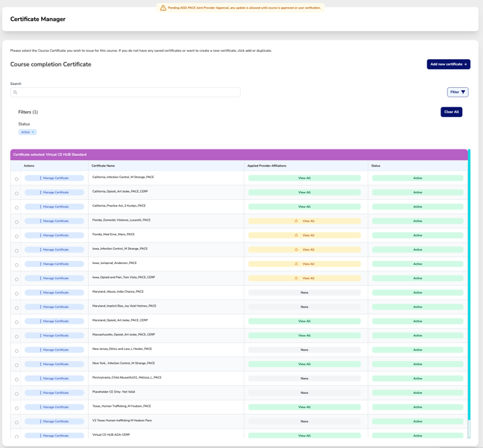The width and height of the screenshot is (483, 448).
Task: Click the Clear All filters button
Action: coord(451,112)
